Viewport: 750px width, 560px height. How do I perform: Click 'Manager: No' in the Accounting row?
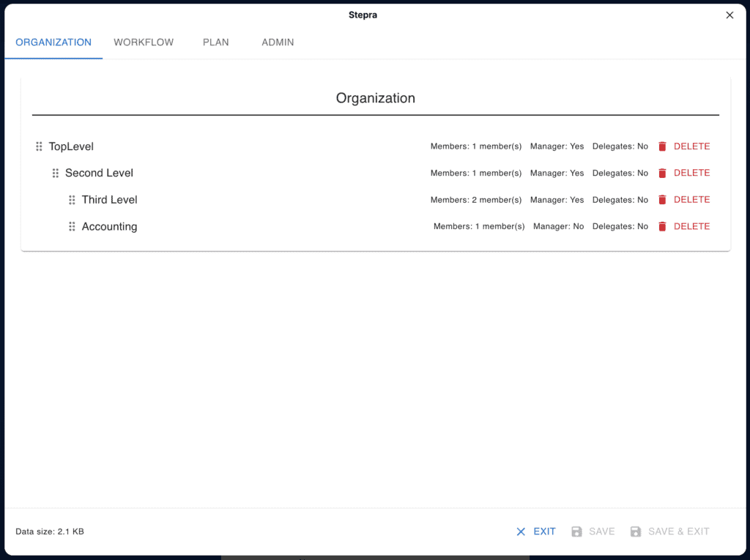point(559,227)
